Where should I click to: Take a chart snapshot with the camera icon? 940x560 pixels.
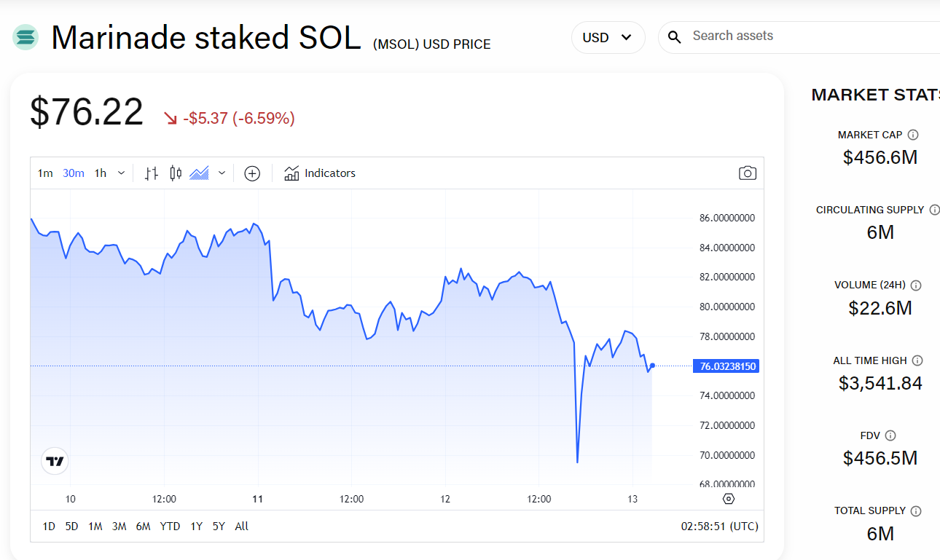pos(747,173)
